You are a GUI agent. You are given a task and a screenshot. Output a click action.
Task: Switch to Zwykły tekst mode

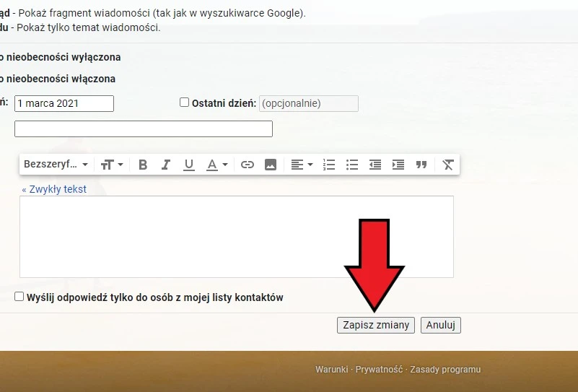point(54,189)
